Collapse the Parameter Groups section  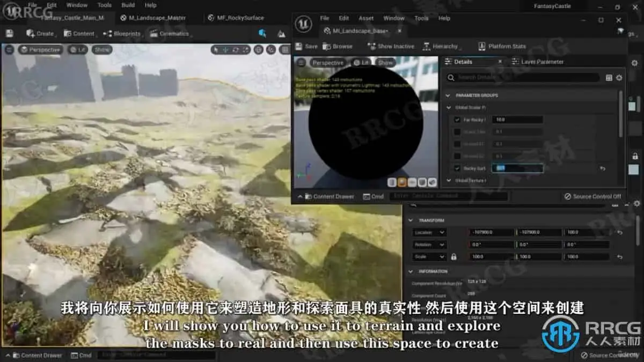[449, 95]
